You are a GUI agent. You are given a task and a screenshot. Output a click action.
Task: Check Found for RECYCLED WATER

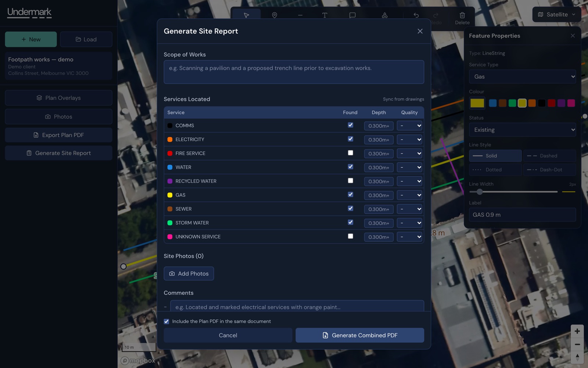tap(351, 181)
